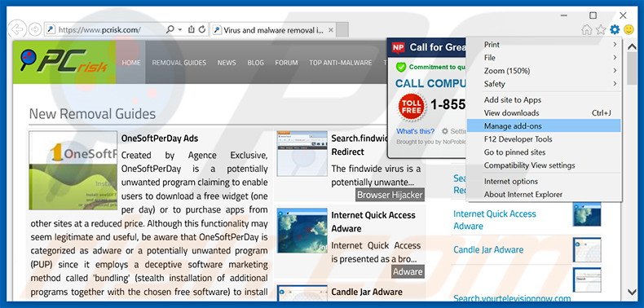644x308 pixels.
Task: Click the 'New Removal Guides' heading
Action: pos(92,114)
